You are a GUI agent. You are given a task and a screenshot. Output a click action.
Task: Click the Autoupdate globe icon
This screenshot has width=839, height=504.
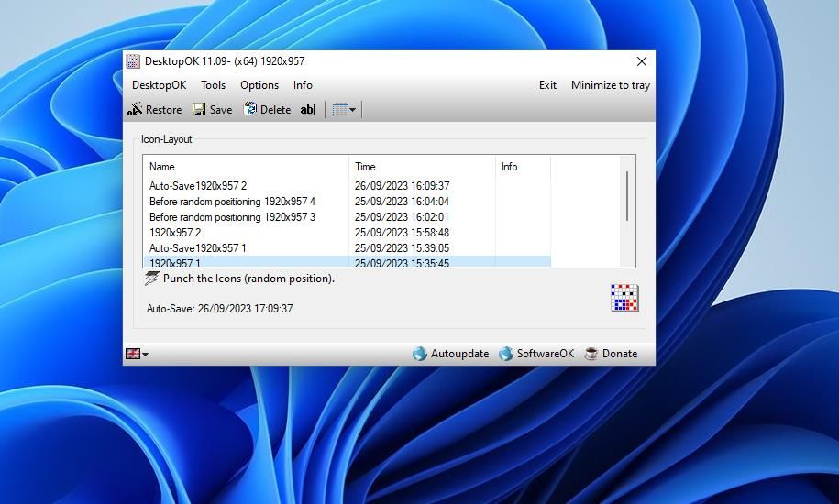coord(420,354)
